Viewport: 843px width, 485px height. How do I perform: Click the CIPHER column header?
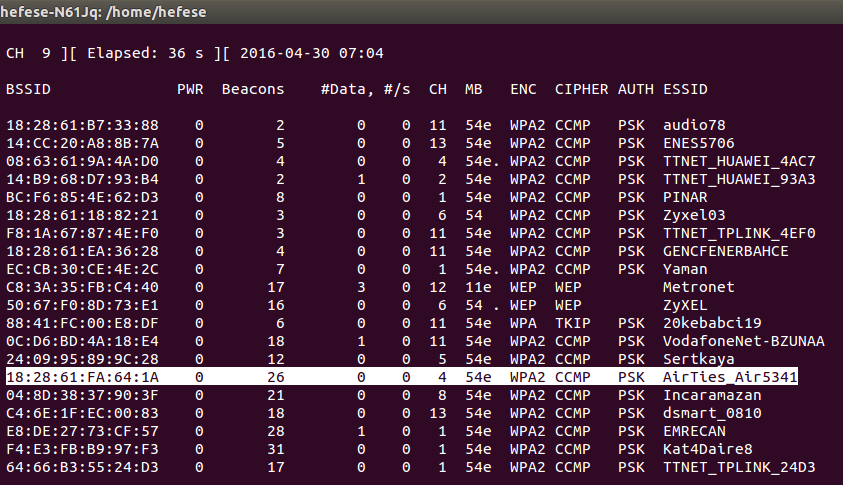(581, 89)
